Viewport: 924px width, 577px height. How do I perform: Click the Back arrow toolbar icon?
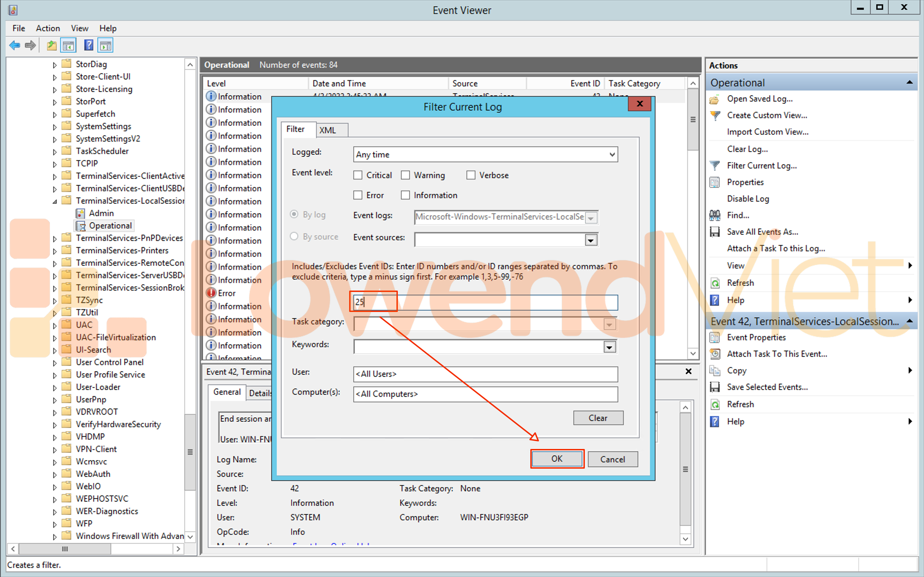coord(14,46)
